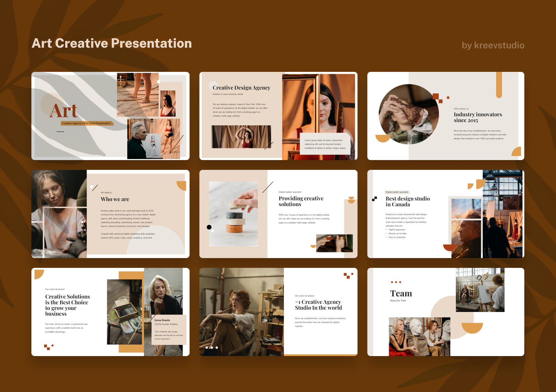Expand the Easy to customize bullet item
Screen dimensions: 556x392
tap(396, 237)
